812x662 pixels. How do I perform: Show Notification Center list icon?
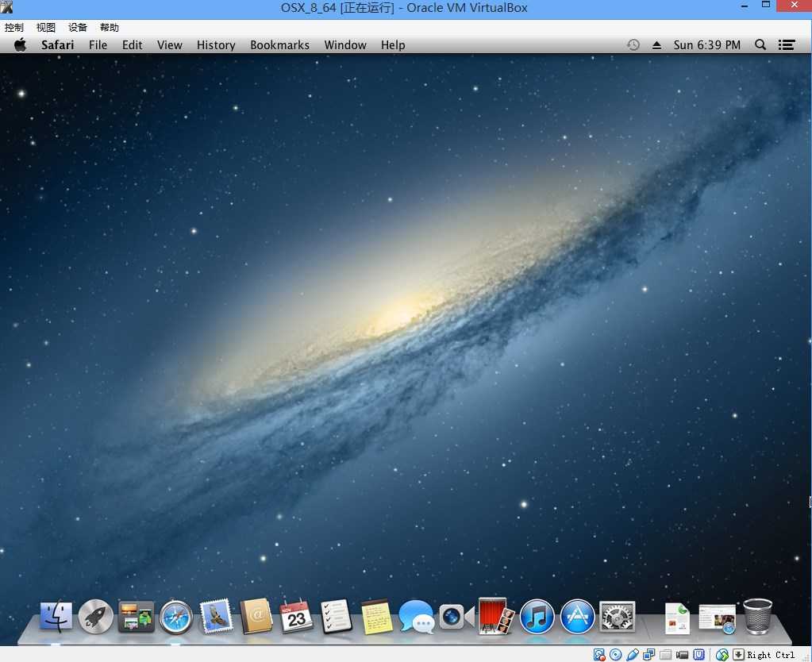(x=787, y=45)
